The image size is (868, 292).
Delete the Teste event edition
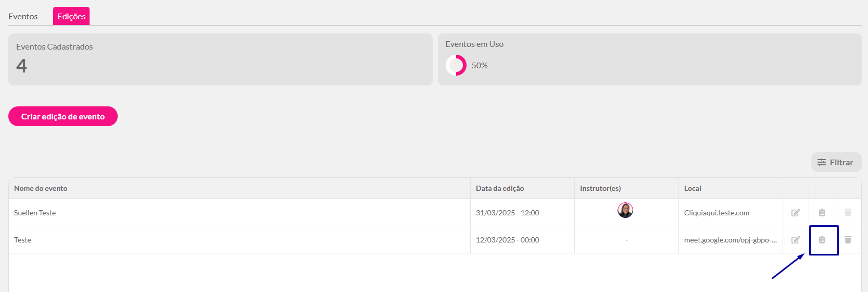point(848,240)
